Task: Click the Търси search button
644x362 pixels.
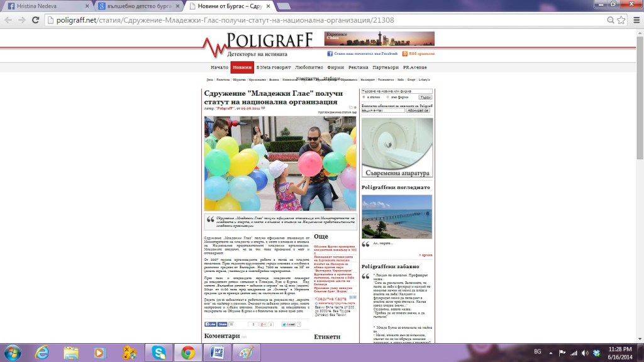Action: click(x=425, y=97)
